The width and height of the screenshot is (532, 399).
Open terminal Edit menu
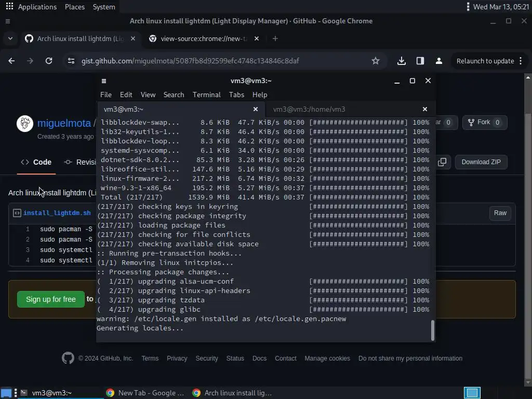[x=126, y=95]
